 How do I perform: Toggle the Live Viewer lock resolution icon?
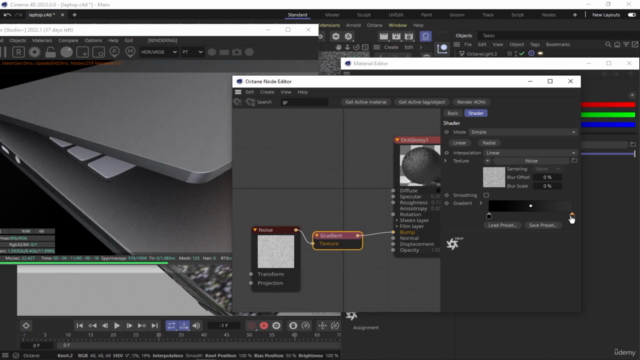[50, 52]
